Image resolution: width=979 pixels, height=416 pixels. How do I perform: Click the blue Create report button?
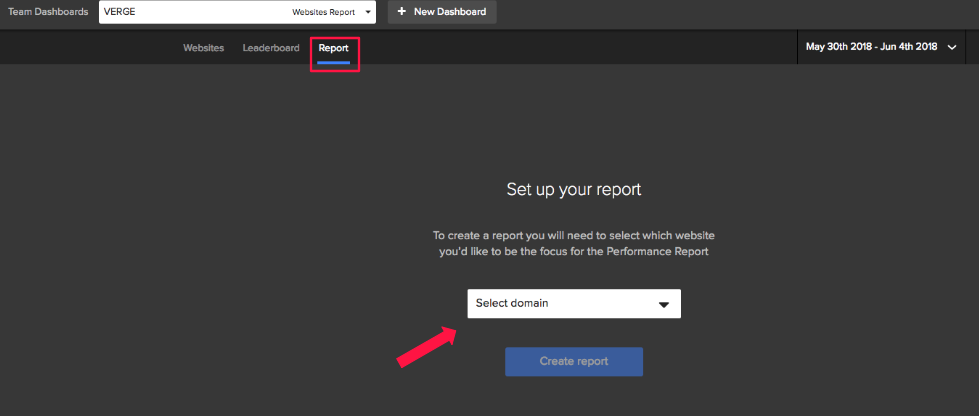click(x=573, y=361)
